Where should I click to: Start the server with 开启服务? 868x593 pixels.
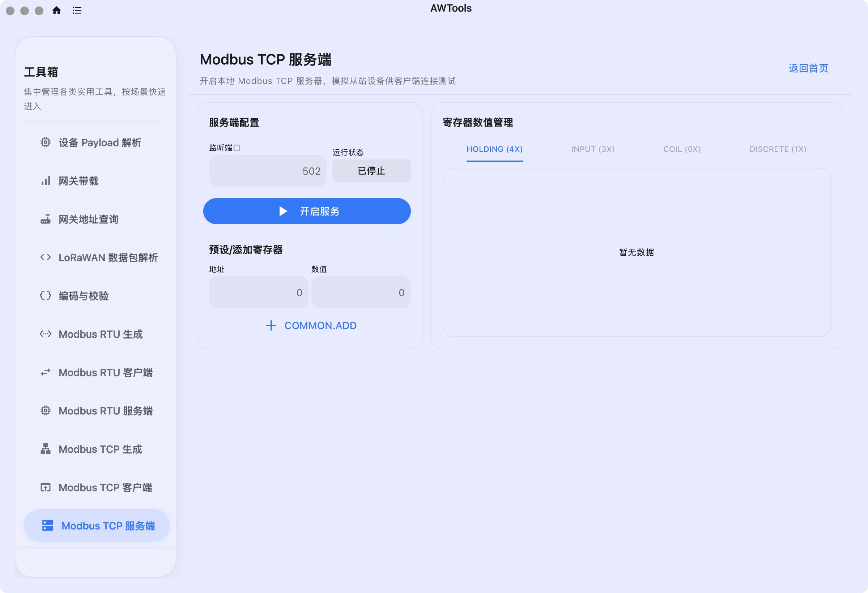click(307, 212)
